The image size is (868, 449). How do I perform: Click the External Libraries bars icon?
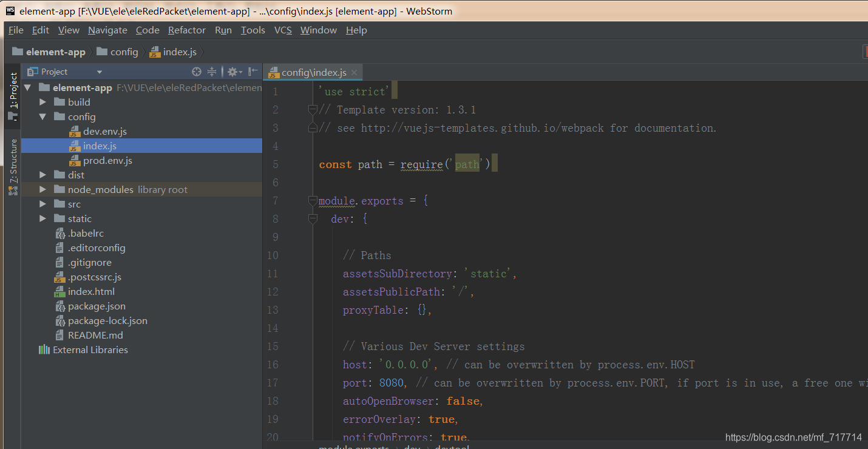44,349
